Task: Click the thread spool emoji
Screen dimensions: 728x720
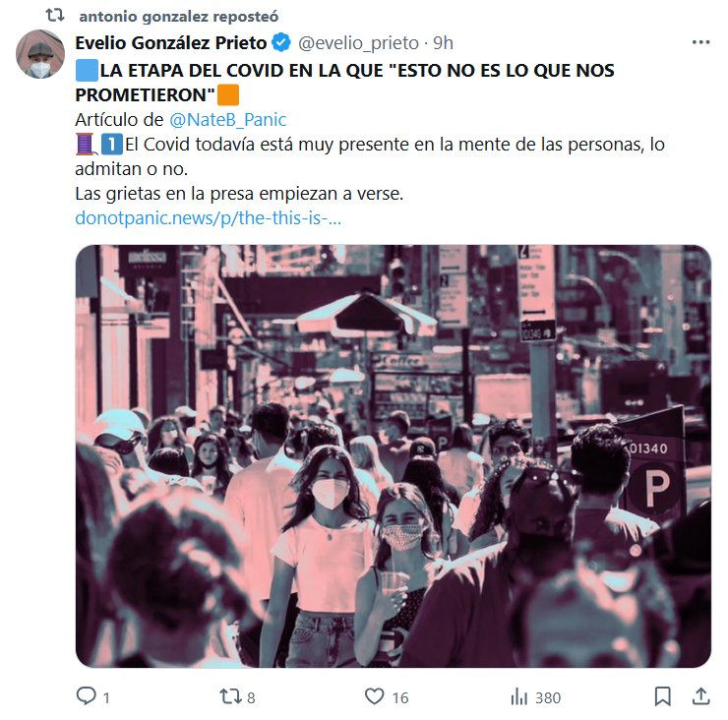Action: pos(86,144)
